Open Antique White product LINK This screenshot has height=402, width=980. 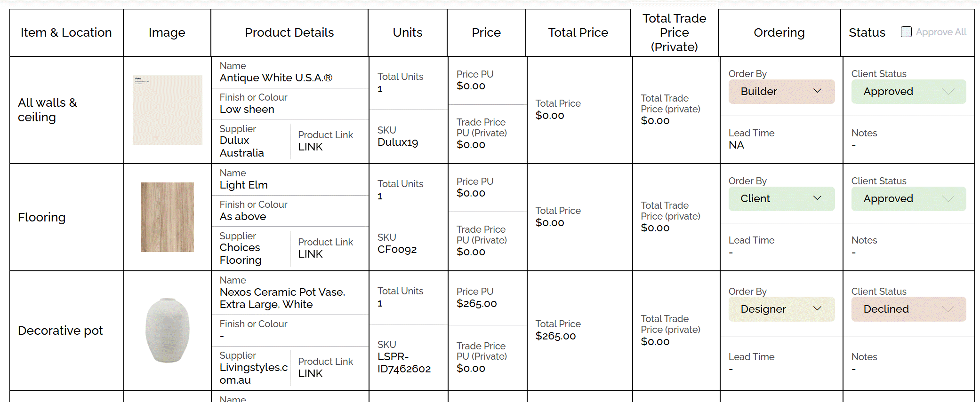[311, 147]
